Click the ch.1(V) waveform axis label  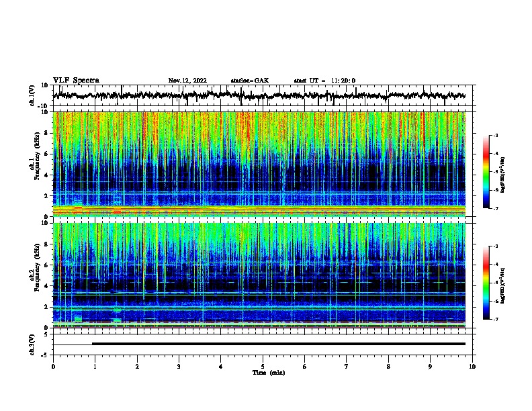coord(32,95)
